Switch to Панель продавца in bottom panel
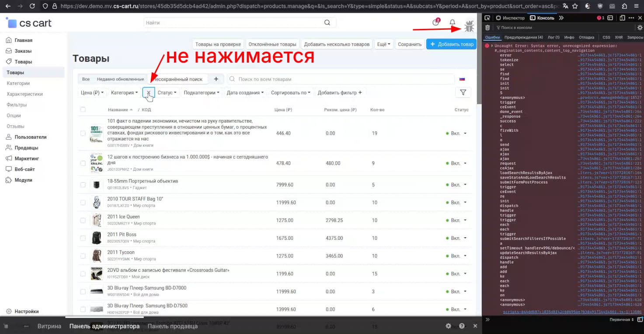The height and width of the screenshot is (334, 644). [x=172, y=326]
